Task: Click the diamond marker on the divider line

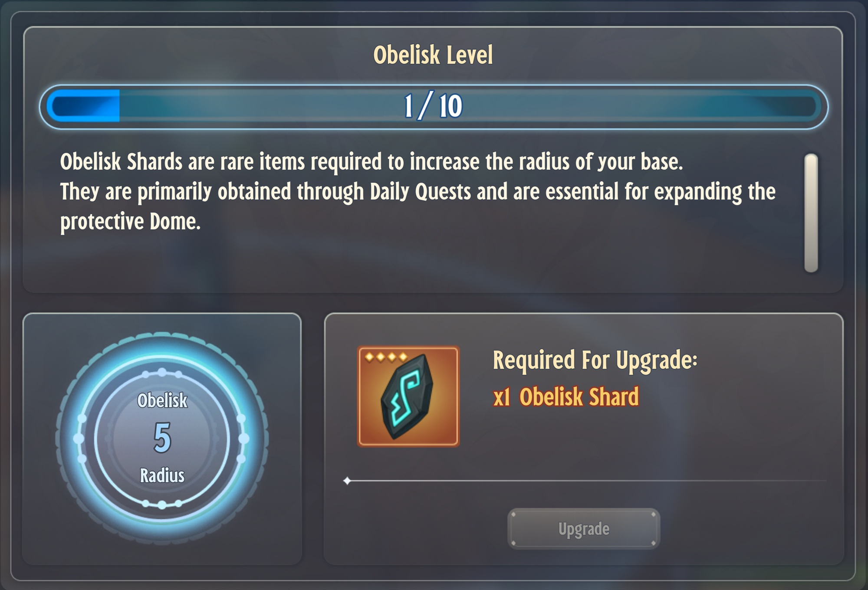Action: point(347,481)
